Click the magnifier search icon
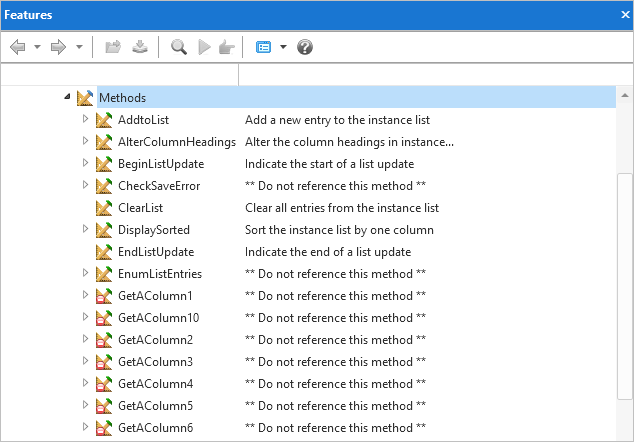 click(x=178, y=47)
